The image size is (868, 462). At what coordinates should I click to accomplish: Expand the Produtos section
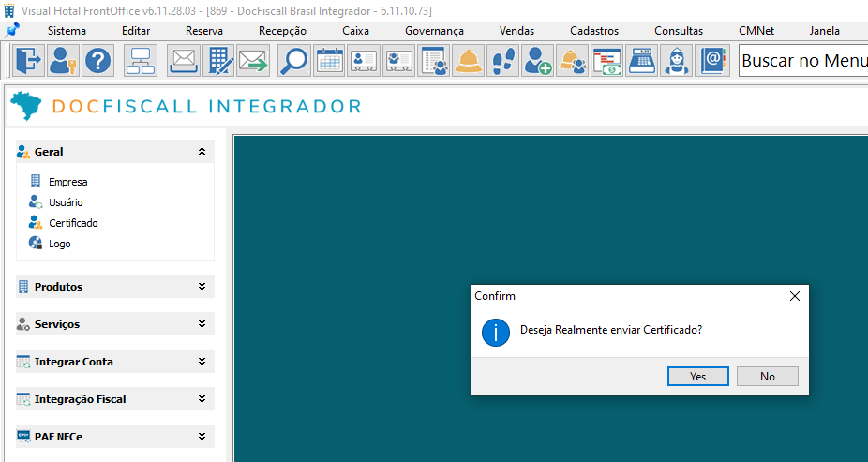tap(115, 287)
